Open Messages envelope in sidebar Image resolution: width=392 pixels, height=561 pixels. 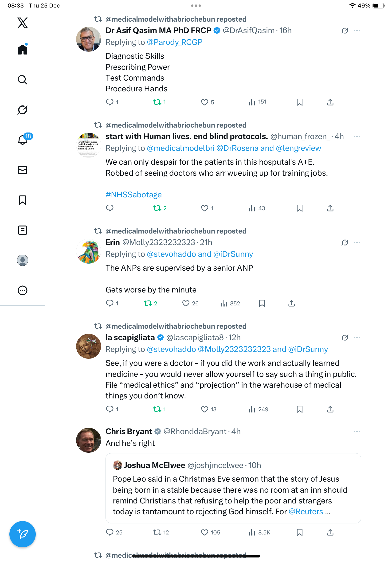[23, 170]
